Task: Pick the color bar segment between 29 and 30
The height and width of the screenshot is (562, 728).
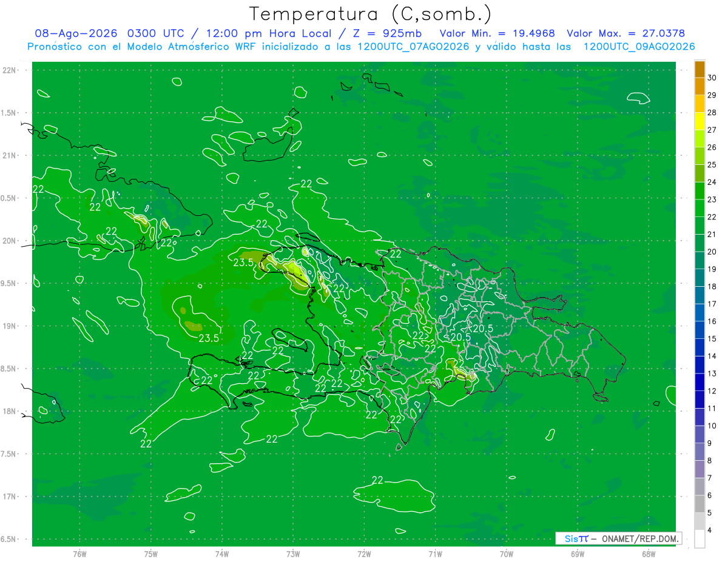Action: pyautogui.click(x=699, y=86)
